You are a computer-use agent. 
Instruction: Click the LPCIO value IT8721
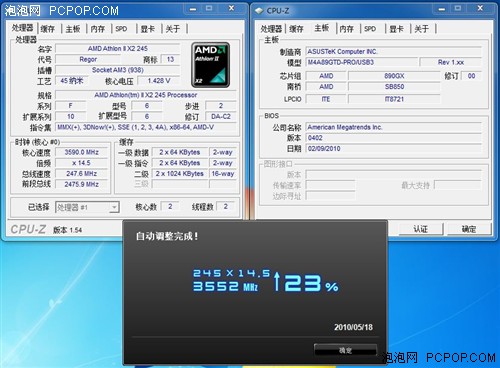click(394, 99)
